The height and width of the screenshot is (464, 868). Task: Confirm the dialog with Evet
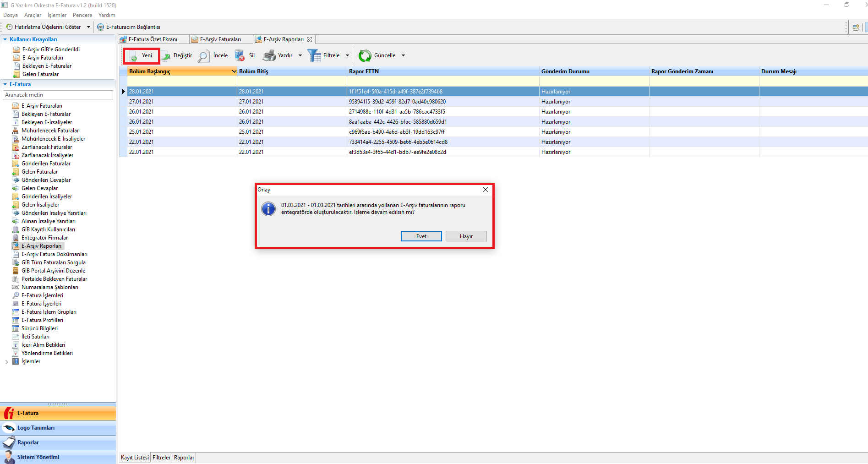[421, 236]
